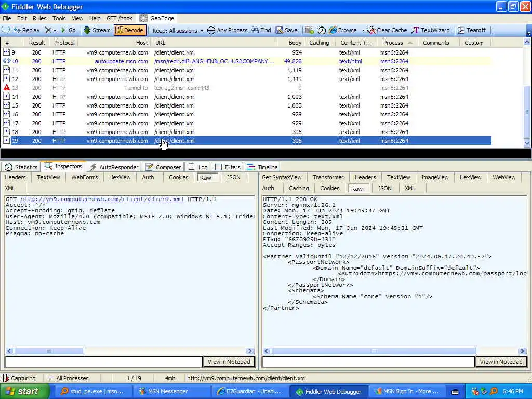Open the Composer tab
This screenshot has height=399, width=532.
point(163,167)
